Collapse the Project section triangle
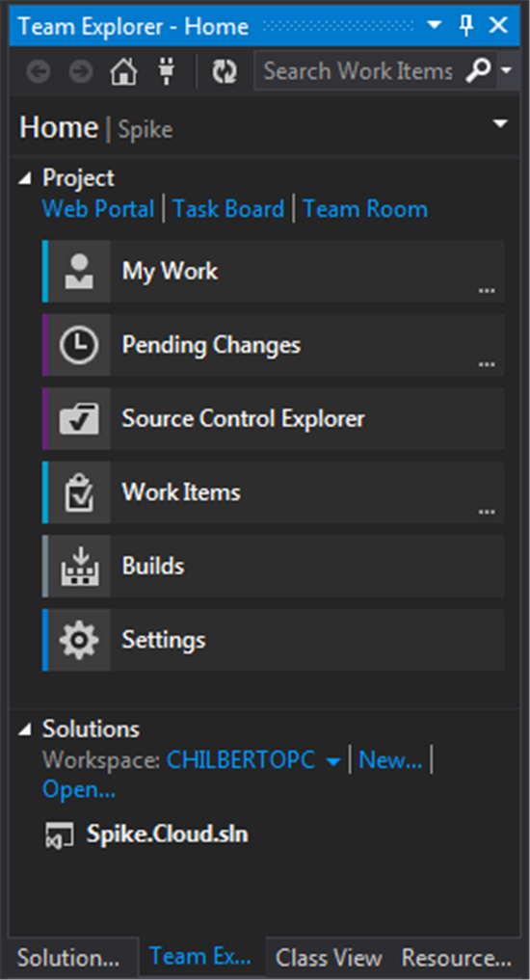The height and width of the screenshot is (980, 530). click(x=25, y=178)
